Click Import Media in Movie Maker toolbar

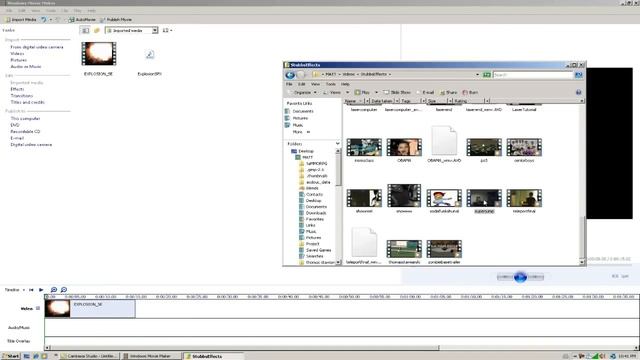point(21,20)
